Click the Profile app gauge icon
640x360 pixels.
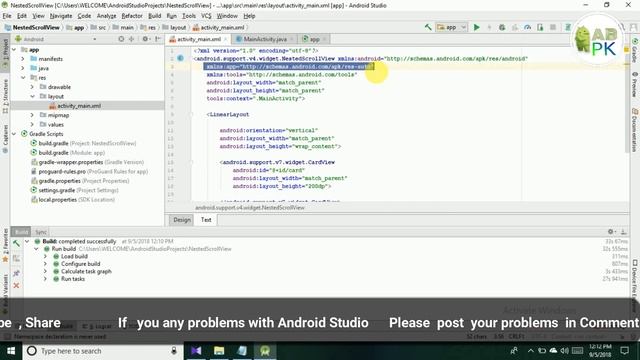click(528, 27)
